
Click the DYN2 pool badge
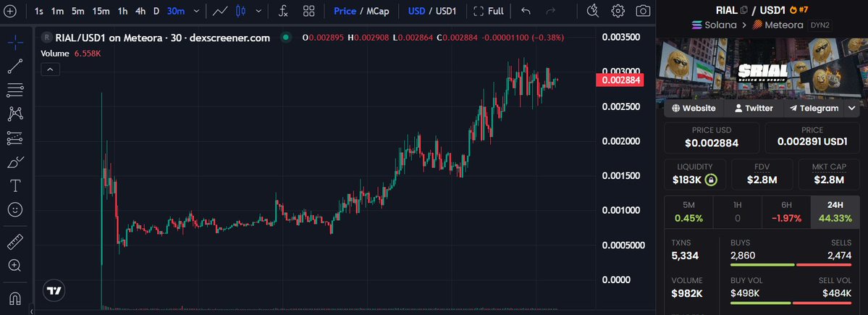click(x=819, y=25)
